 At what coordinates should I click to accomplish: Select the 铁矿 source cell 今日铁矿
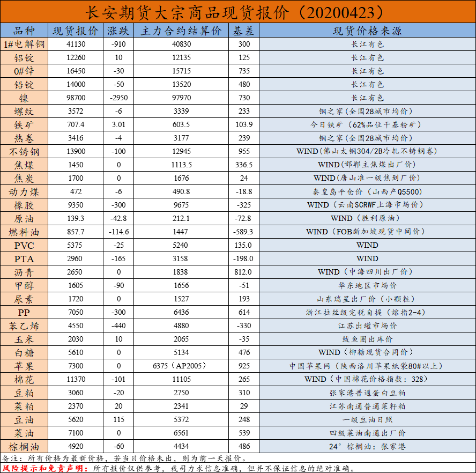tap(367, 125)
